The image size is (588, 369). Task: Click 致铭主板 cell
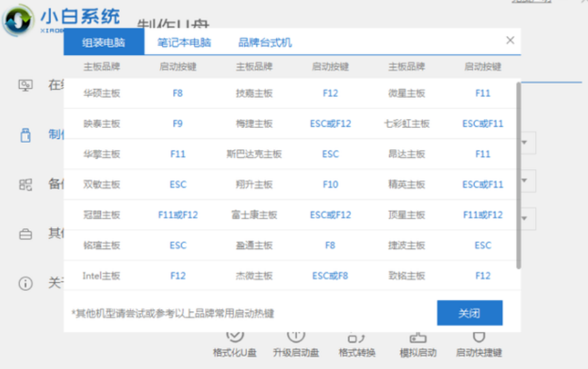click(x=406, y=276)
